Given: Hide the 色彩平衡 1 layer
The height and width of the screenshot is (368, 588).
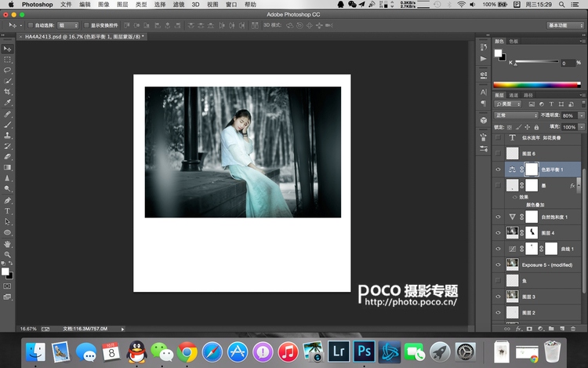Looking at the screenshot, I should (498, 169).
